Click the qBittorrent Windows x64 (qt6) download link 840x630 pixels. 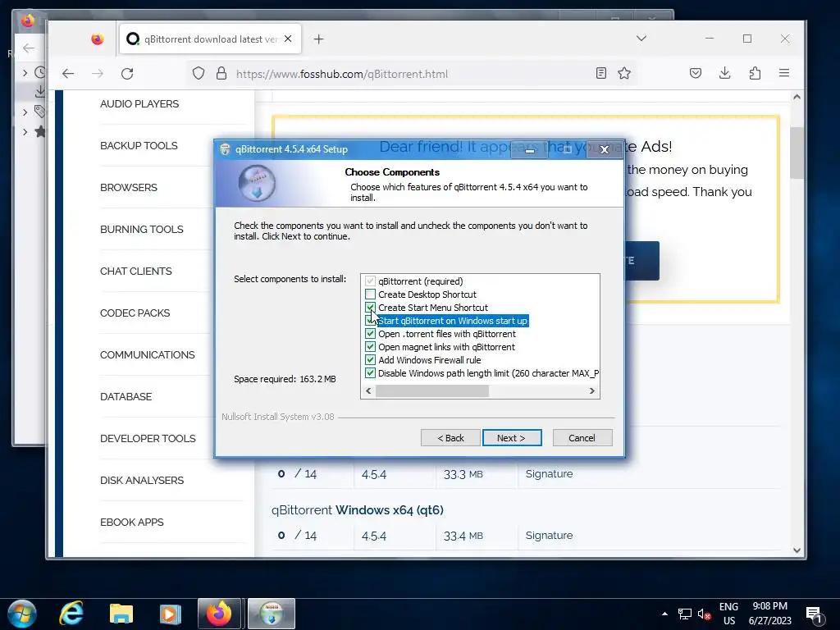click(x=358, y=510)
